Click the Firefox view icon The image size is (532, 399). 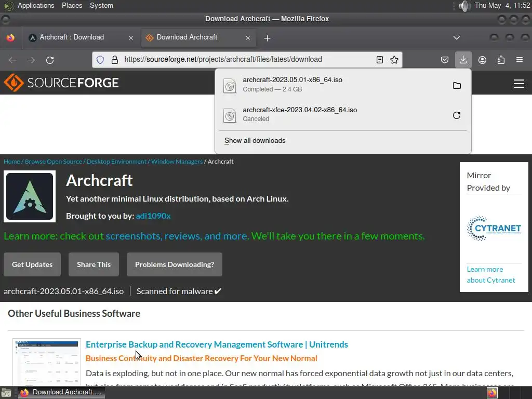tap(10, 37)
